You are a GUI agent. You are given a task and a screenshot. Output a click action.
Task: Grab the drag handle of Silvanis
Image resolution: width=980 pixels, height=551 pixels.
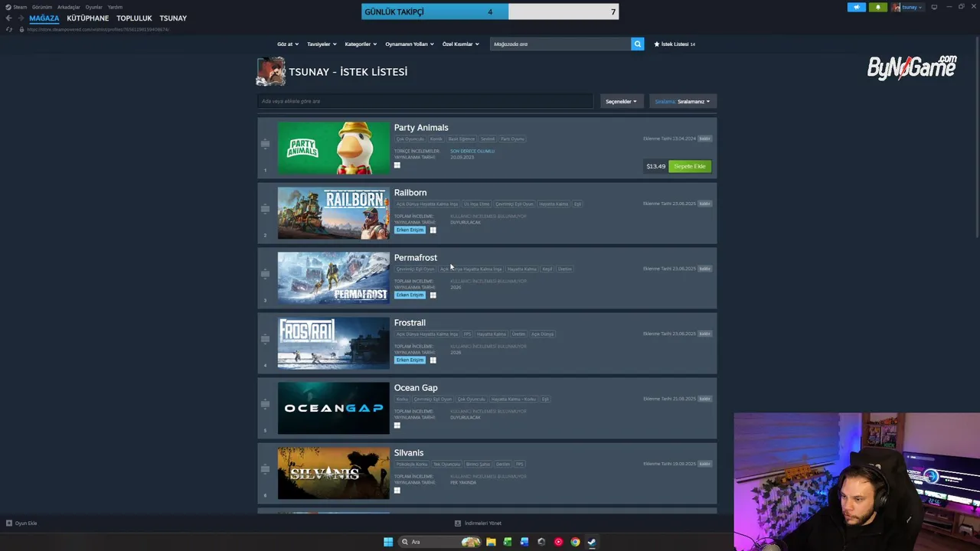click(x=265, y=469)
